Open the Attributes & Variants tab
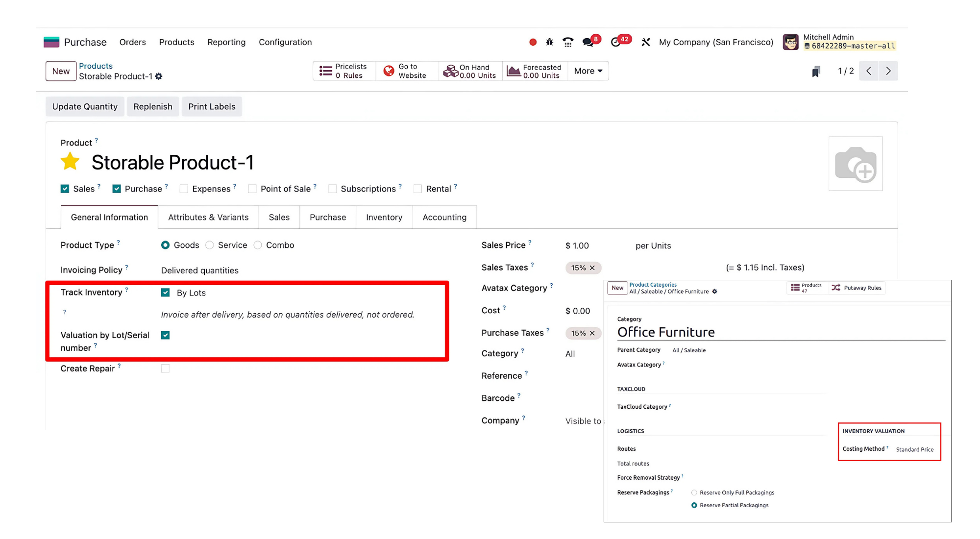 [x=208, y=217]
